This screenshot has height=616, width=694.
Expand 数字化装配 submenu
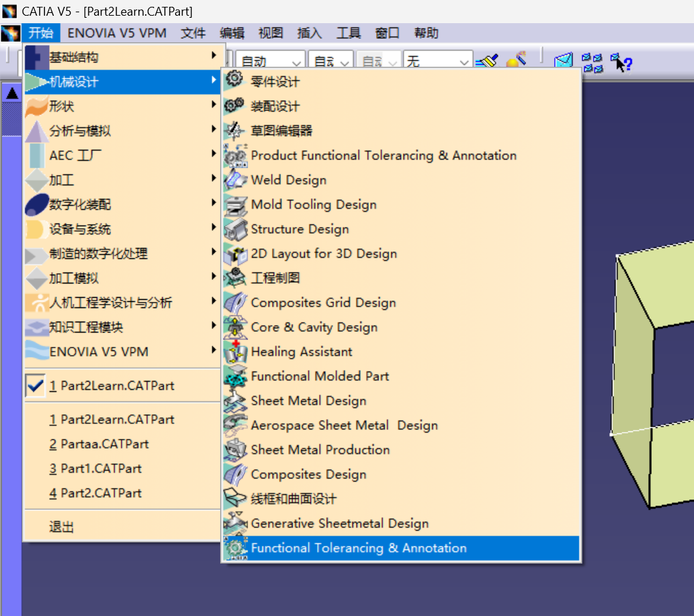pos(123,204)
